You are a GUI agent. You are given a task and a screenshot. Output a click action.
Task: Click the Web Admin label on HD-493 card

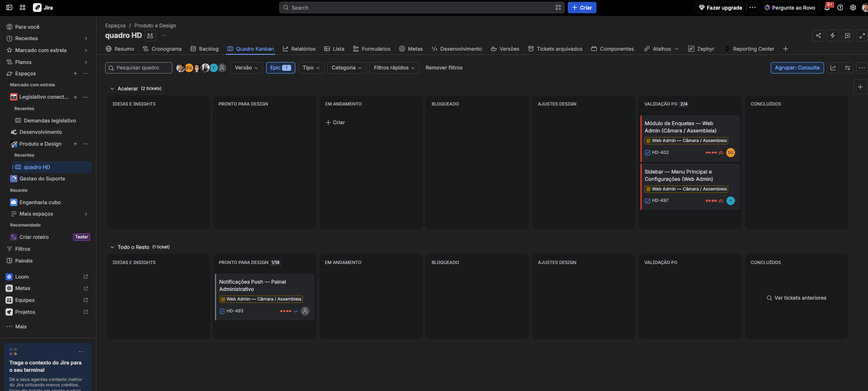click(261, 299)
